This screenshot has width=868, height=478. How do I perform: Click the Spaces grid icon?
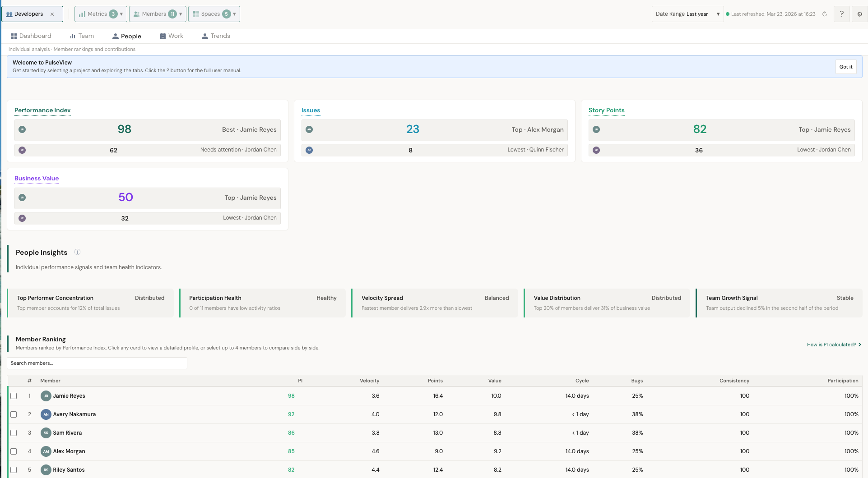(196, 14)
